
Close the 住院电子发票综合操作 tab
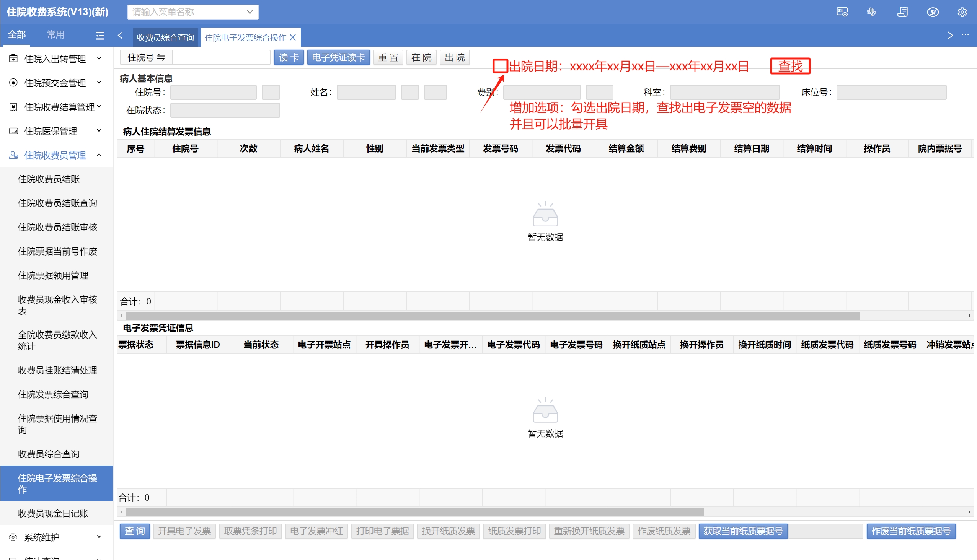[293, 37]
